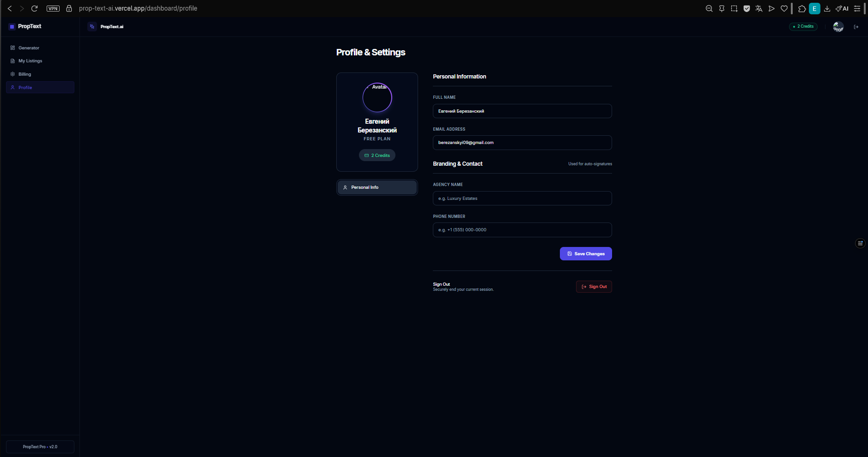Click the AI assistant icon in toolbar

(842, 8)
